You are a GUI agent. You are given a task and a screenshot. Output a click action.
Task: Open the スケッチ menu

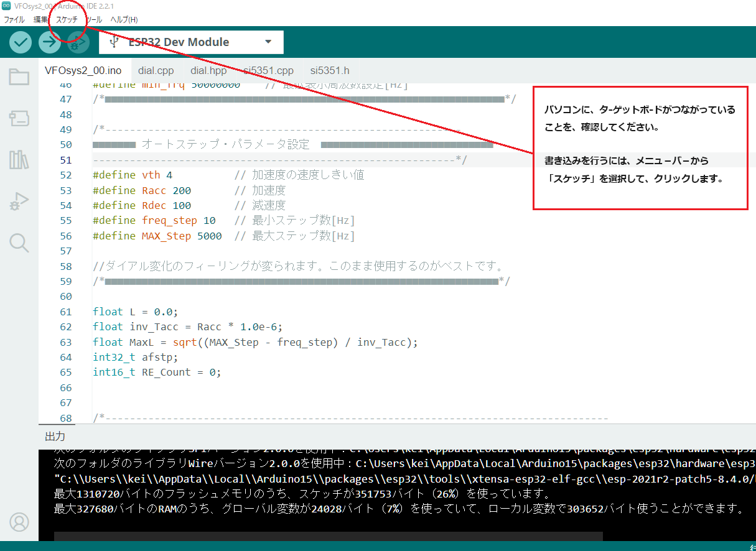point(67,19)
